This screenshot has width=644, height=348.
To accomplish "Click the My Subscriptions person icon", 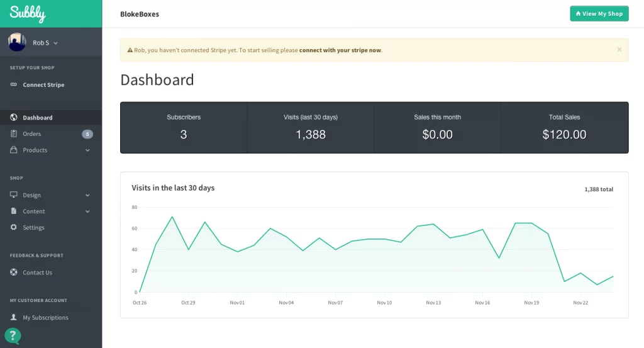I will 14,318.
